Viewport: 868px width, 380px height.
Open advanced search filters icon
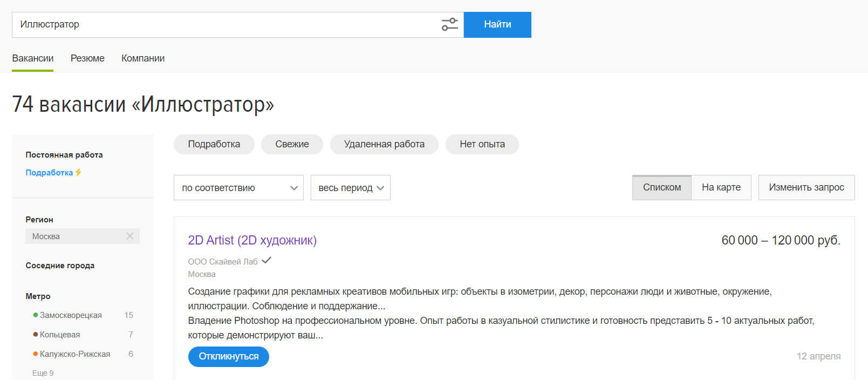(449, 24)
